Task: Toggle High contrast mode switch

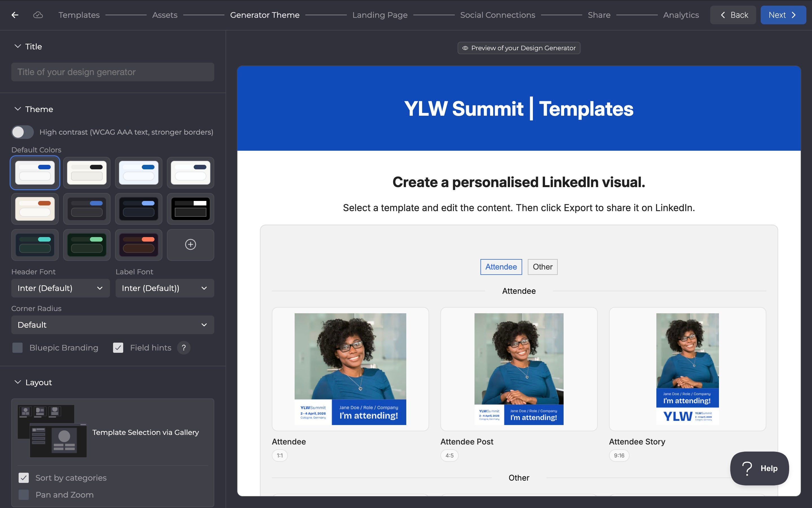Action: 23,132
